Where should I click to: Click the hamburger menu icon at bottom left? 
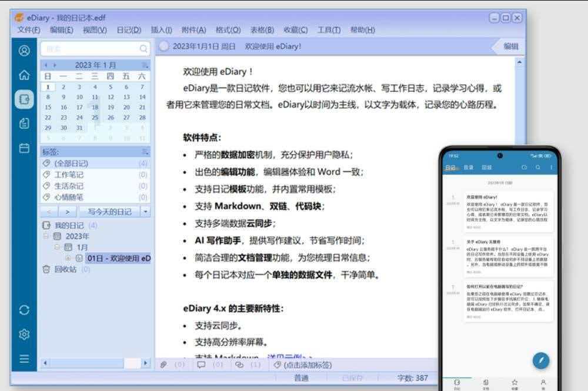[24, 359]
